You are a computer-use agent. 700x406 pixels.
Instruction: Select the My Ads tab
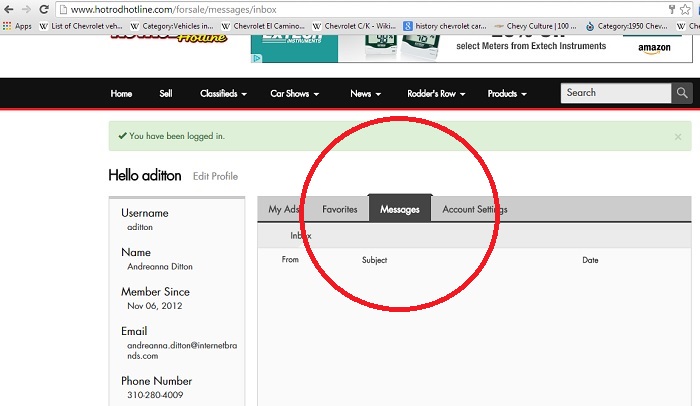[284, 209]
